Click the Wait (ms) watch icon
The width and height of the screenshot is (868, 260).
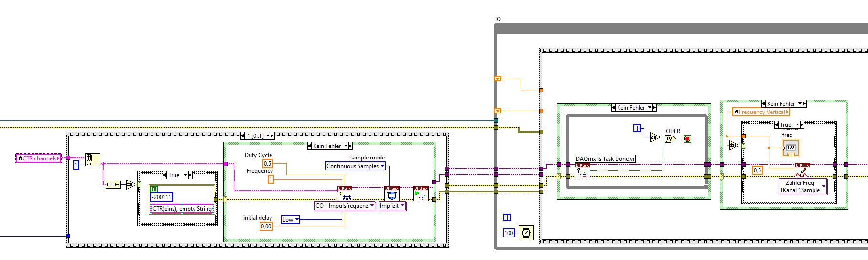tap(526, 233)
